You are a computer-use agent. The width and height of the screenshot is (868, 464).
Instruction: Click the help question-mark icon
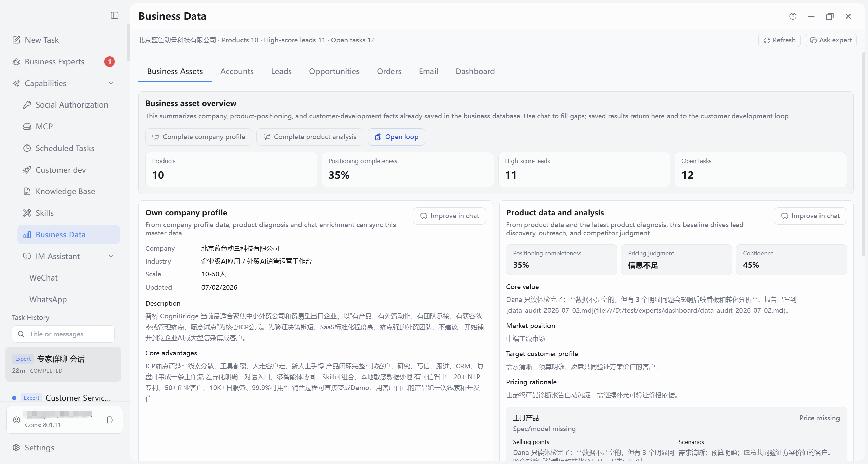(x=793, y=16)
